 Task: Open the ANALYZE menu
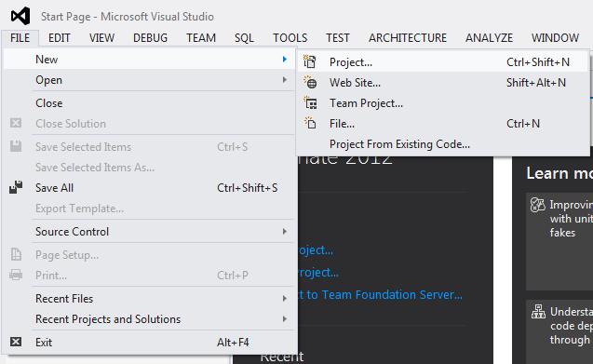(489, 38)
